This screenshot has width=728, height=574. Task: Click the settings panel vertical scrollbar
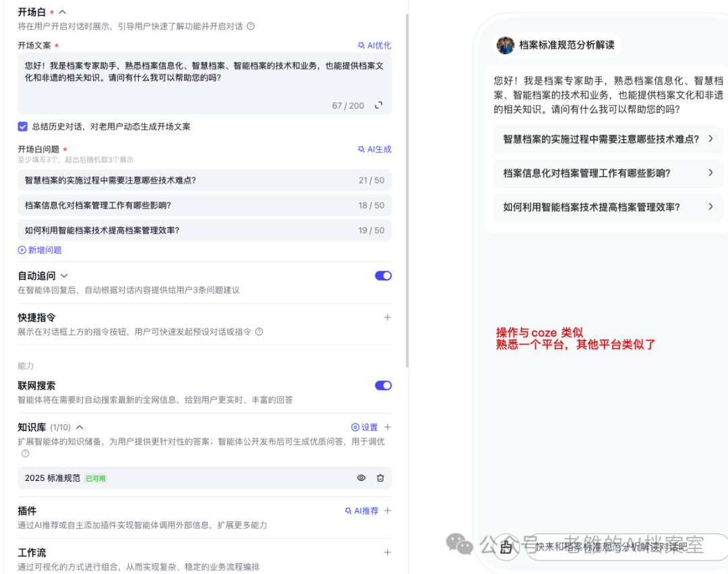tap(407, 190)
